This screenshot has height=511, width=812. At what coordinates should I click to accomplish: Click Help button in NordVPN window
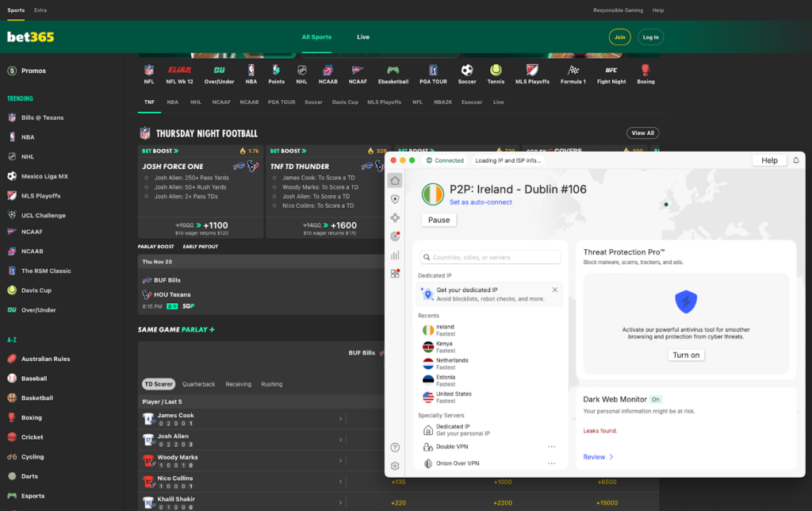pos(769,160)
